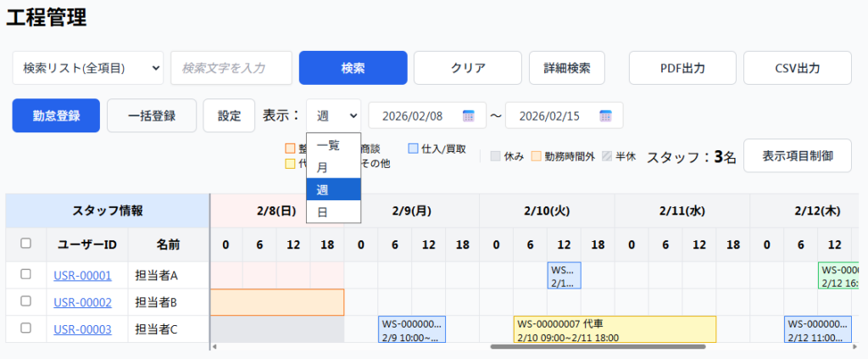Tick the select-all checkbox in header row
The height and width of the screenshot is (359, 868).
[26, 244]
